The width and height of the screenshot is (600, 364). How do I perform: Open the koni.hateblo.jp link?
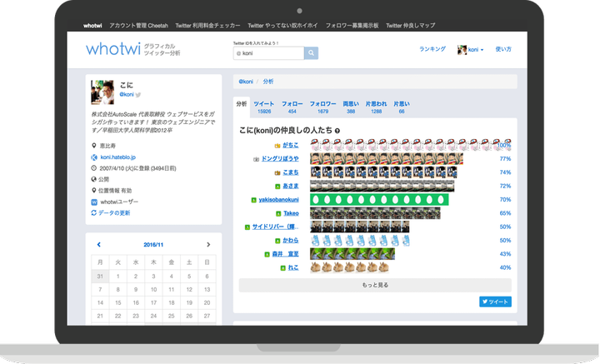pyautogui.click(x=117, y=157)
